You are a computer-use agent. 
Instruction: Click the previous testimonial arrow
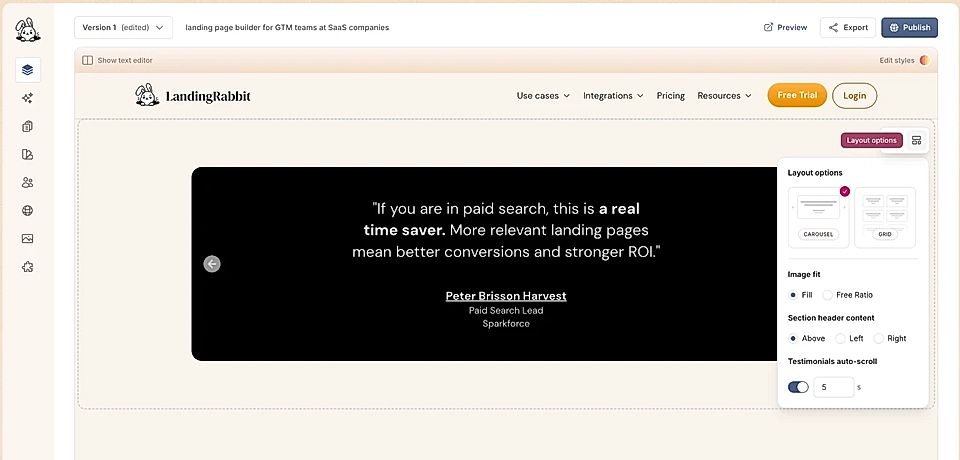[212, 264]
